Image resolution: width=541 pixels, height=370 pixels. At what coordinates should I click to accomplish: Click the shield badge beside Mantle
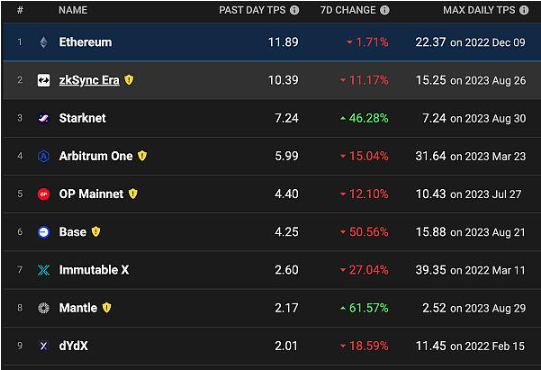pyautogui.click(x=107, y=308)
